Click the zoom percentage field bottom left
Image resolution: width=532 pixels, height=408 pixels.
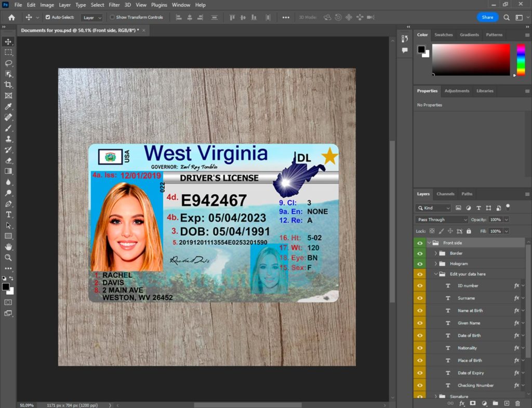tap(26, 405)
